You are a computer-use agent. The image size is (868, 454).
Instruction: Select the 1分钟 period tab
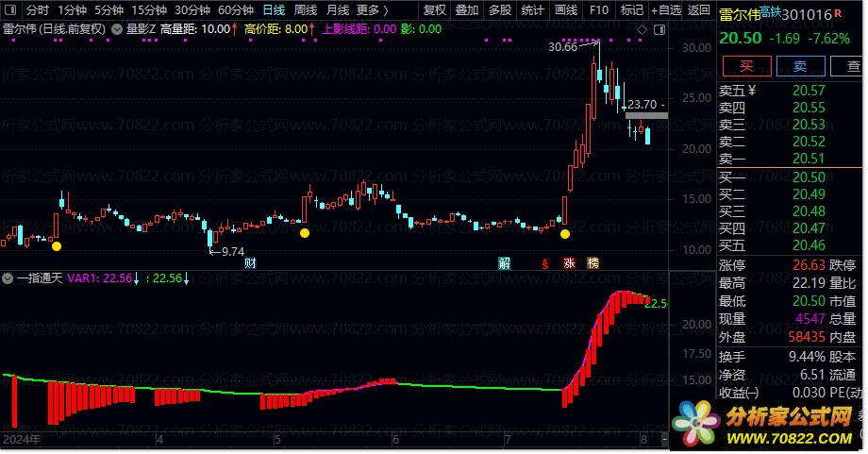coord(72,10)
